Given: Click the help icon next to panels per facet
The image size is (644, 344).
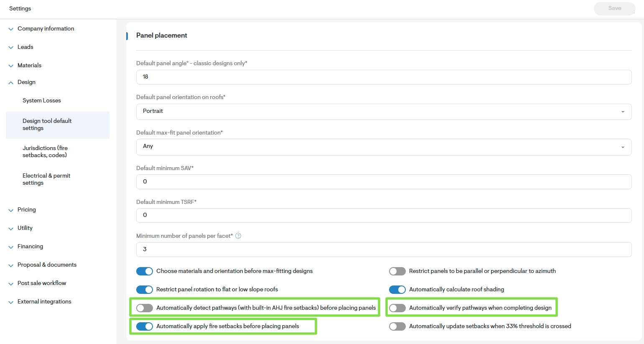Looking at the screenshot, I should (238, 236).
